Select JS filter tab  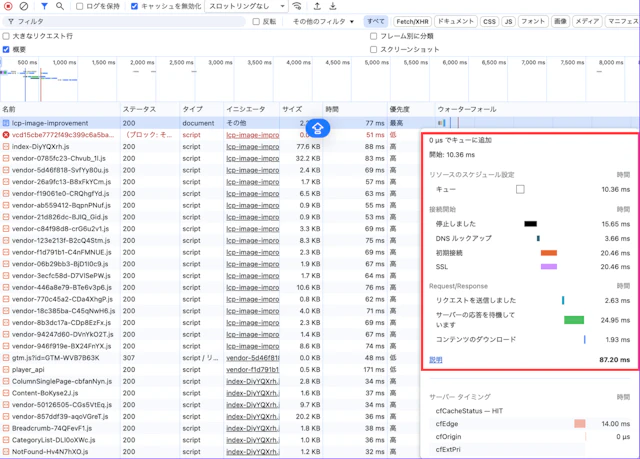coord(508,21)
